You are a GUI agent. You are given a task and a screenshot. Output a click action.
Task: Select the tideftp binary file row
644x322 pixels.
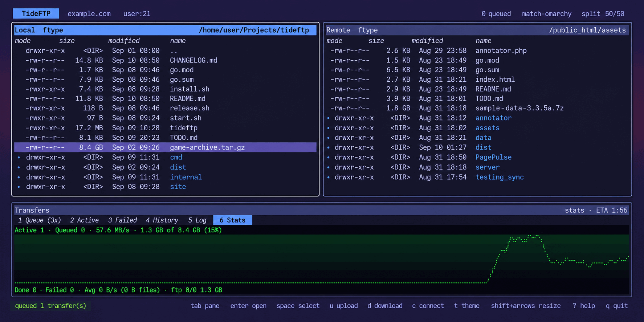click(x=165, y=128)
